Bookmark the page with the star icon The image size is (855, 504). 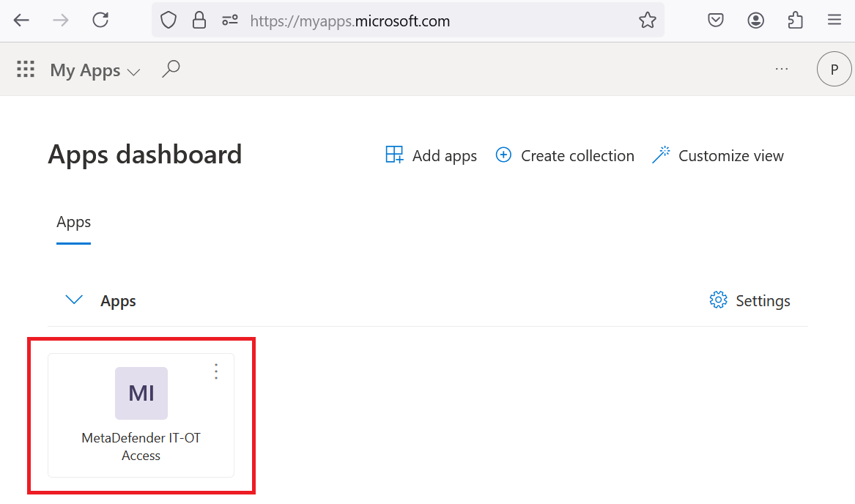click(647, 21)
